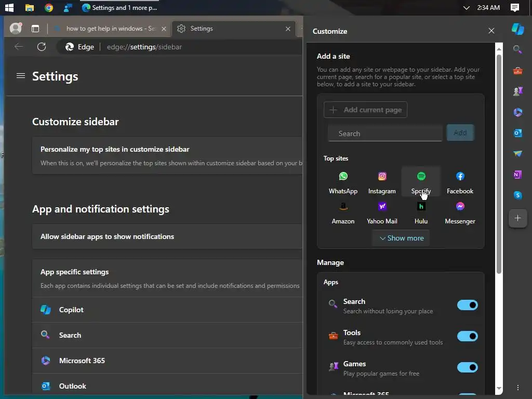Toggle the Search app switch

pyautogui.click(x=467, y=305)
